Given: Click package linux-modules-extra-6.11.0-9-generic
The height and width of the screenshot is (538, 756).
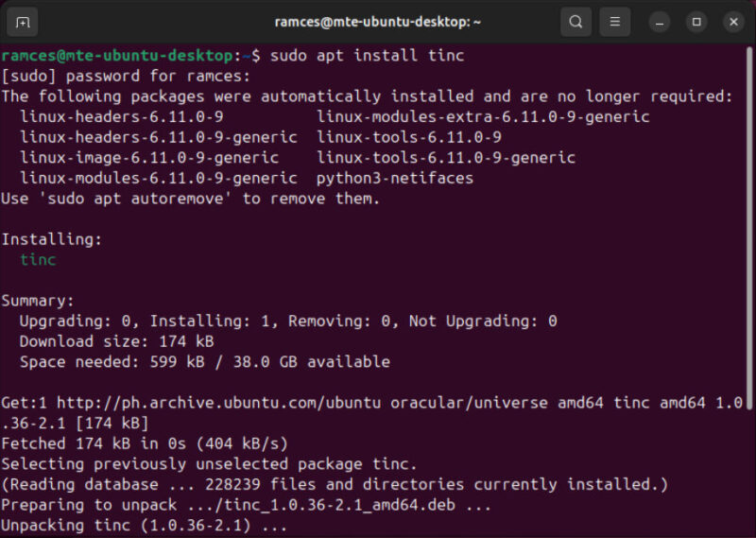Looking at the screenshot, I should tap(483, 116).
